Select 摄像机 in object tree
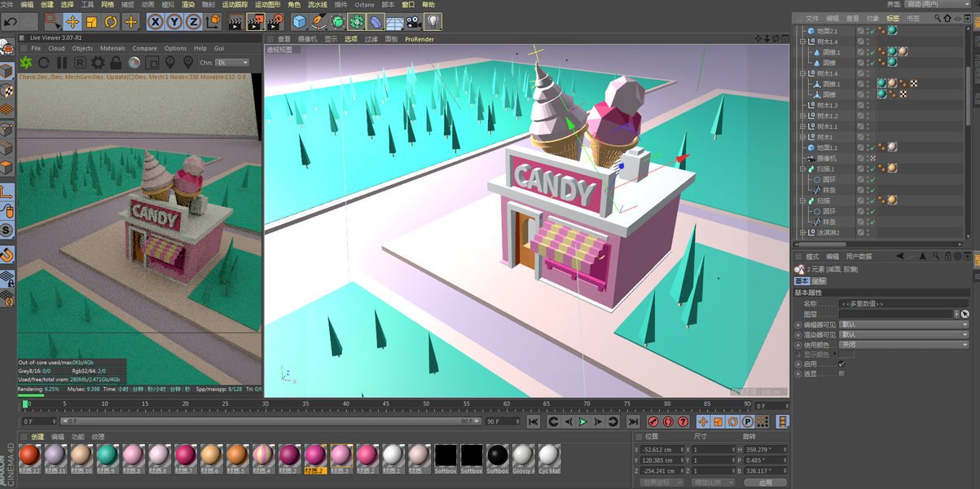The width and height of the screenshot is (980, 489). (x=827, y=158)
